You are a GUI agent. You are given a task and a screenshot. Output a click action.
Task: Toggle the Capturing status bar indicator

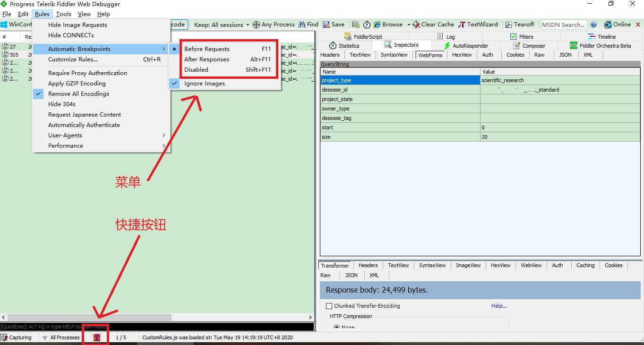[x=17, y=337]
